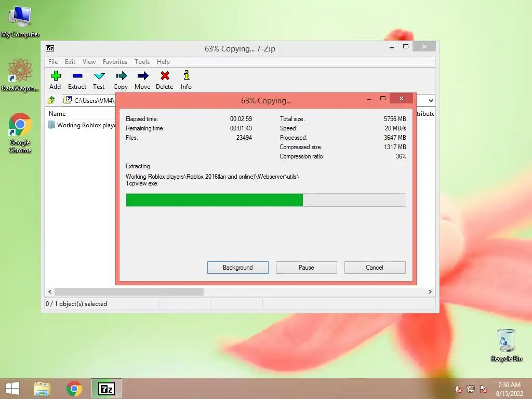The width and height of the screenshot is (532, 399).
Task: Click the Compression ratio value 36%
Action: click(401, 156)
